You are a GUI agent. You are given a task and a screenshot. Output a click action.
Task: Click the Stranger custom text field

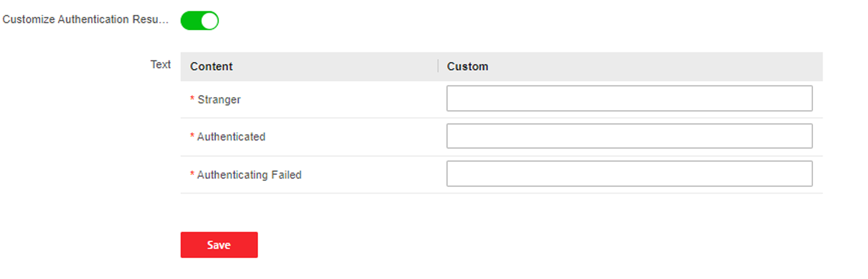point(629,98)
